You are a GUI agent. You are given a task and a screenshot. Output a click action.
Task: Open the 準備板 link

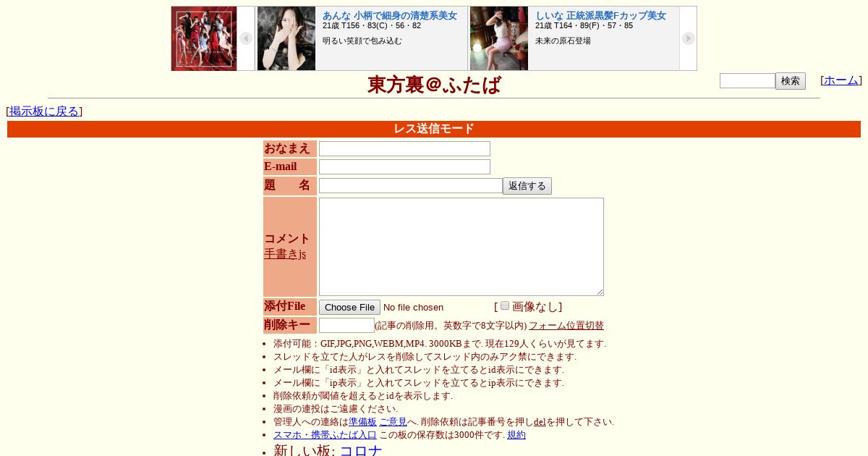click(x=362, y=422)
